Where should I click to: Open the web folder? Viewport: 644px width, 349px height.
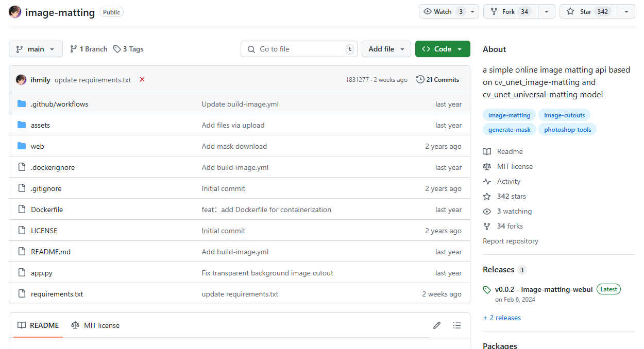click(38, 146)
